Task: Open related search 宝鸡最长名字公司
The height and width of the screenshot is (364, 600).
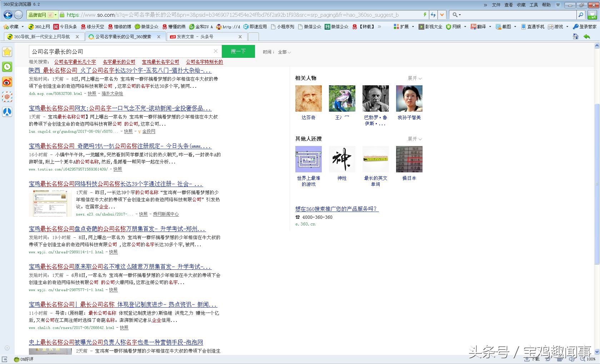Action: (x=160, y=62)
